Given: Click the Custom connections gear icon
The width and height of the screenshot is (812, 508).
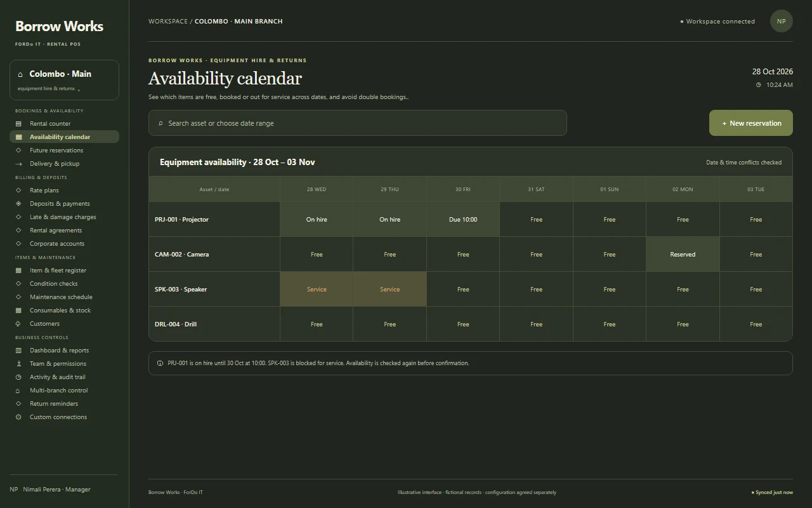Looking at the screenshot, I should (x=18, y=417).
